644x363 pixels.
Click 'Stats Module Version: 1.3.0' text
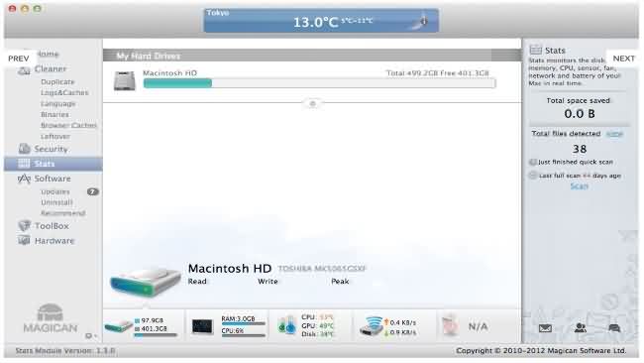click(65, 351)
